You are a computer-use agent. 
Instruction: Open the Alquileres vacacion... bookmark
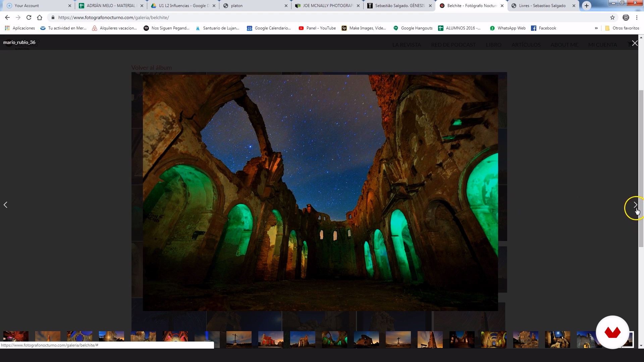coord(114,28)
